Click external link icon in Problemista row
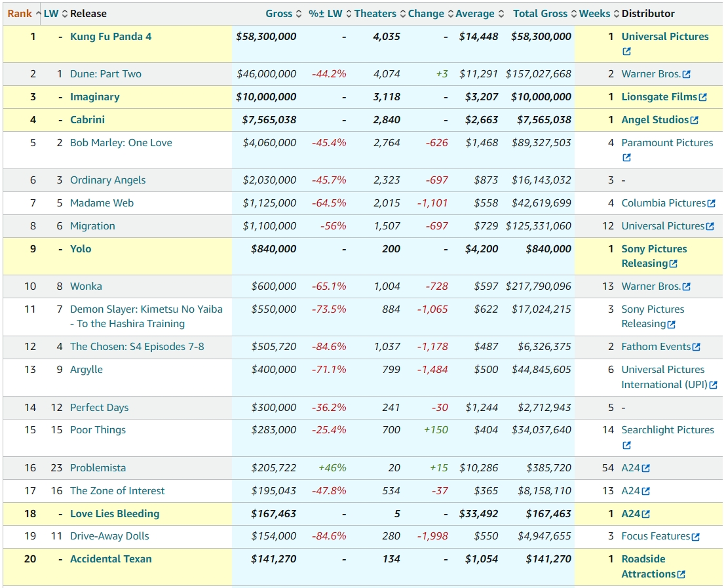 [x=646, y=469]
